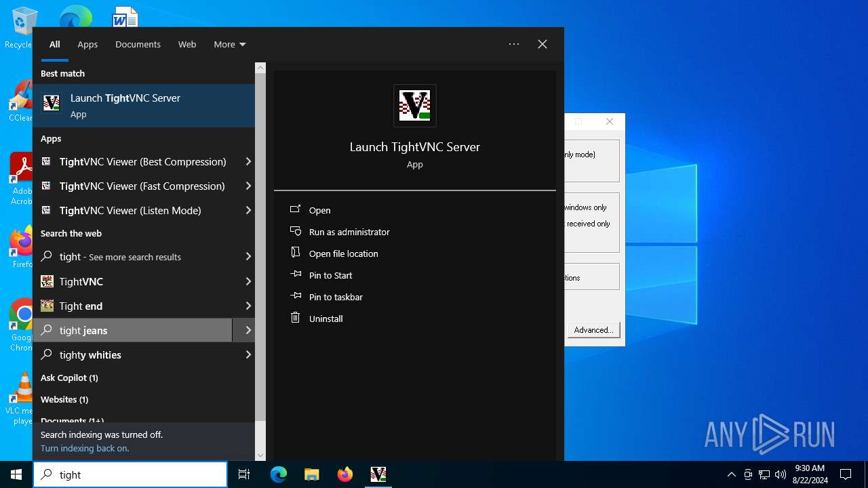Image resolution: width=868 pixels, height=488 pixels.
Task: Select 'tighty whities' search suggestion
Action: tap(133, 354)
